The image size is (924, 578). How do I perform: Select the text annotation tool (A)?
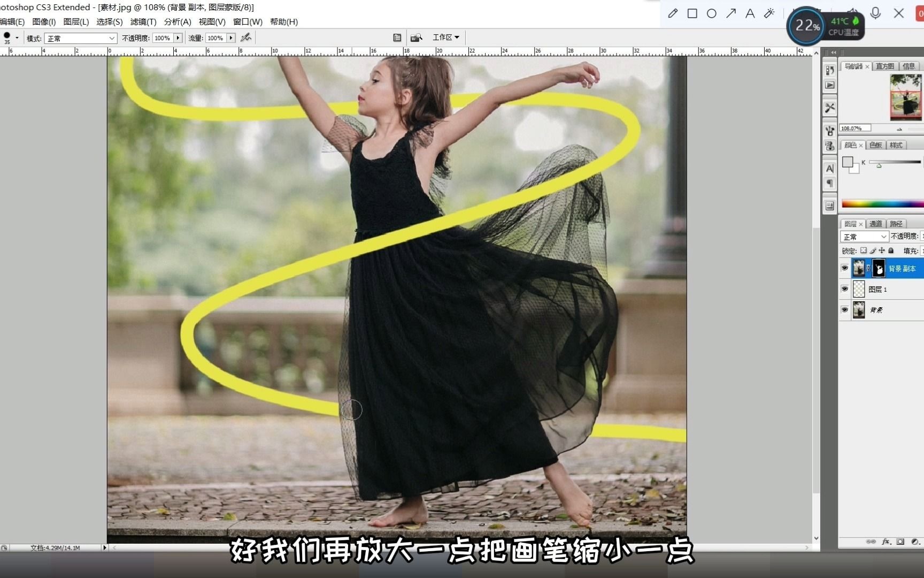(x=750, y=13)
